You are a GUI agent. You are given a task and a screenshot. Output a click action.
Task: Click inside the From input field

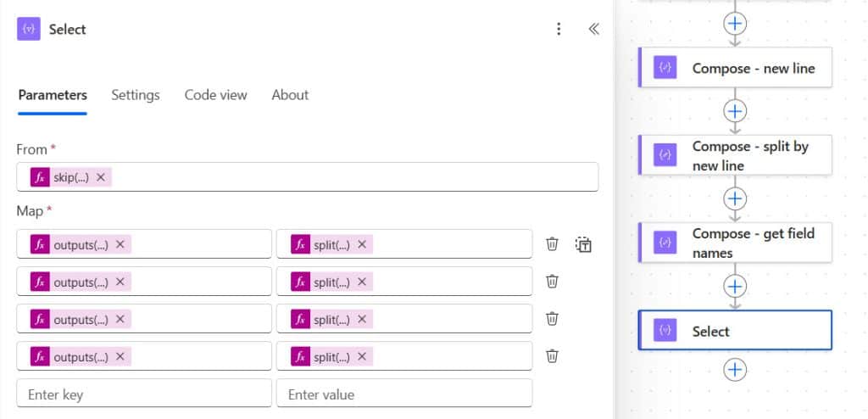(307, 177)
